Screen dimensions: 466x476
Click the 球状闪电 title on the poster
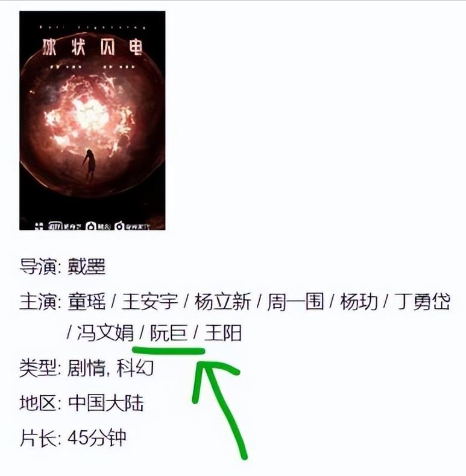coord(92,48)
